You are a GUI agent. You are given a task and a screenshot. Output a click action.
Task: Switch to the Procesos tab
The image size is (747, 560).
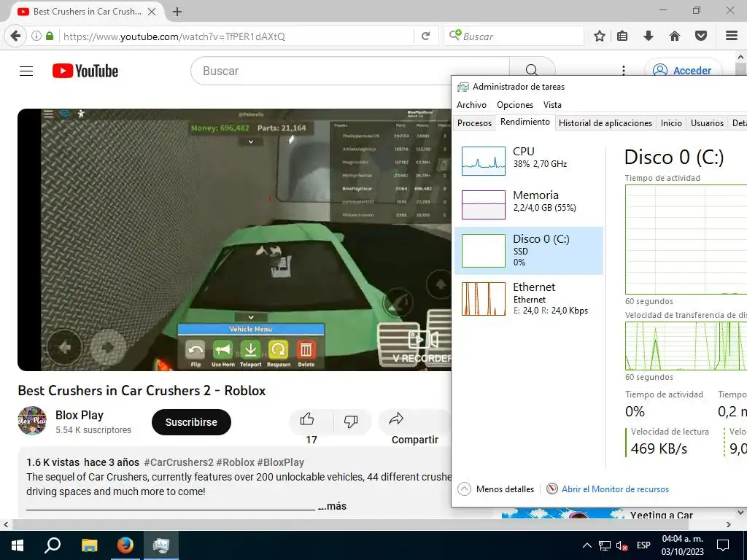[474, 122]
